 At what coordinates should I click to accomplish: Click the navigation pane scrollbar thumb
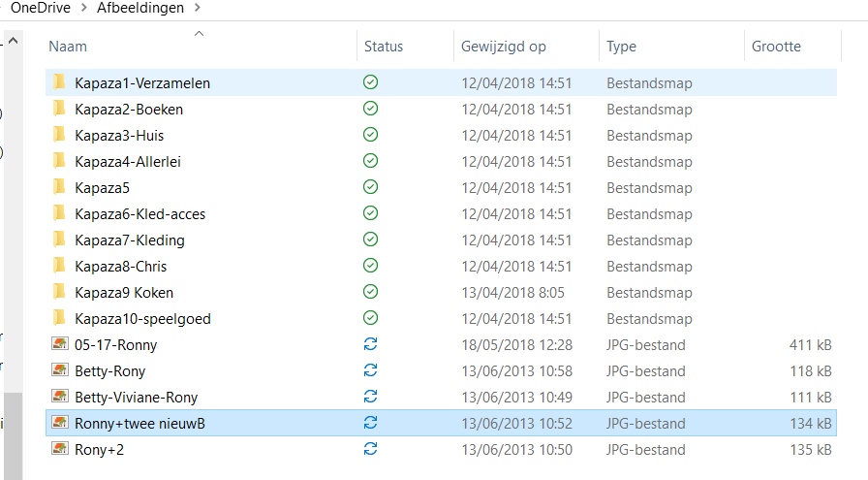point(14,435)
